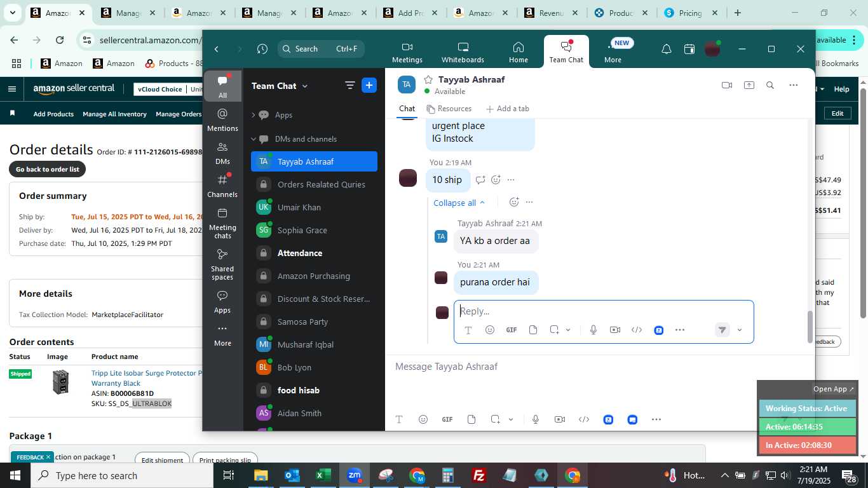The image size is (868, 488).
Task: Collapse the DMs and channels section
Action: 254,139
